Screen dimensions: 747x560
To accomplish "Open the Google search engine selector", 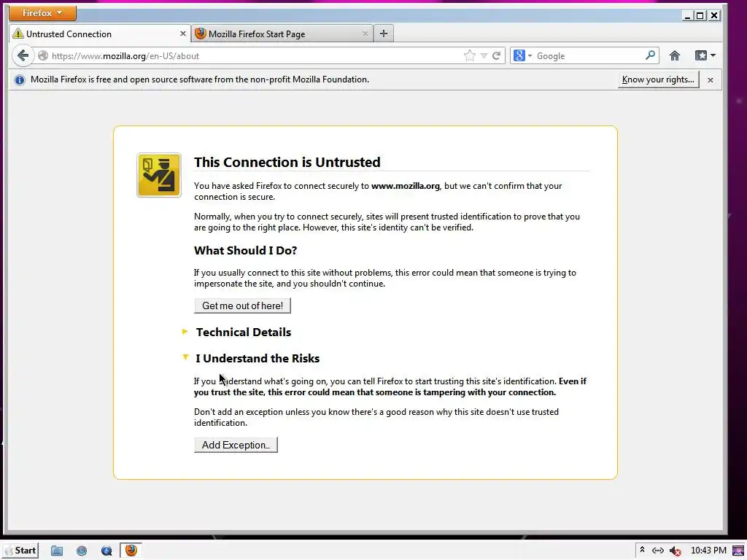I will pyautogui.click(x=522, y=55).
